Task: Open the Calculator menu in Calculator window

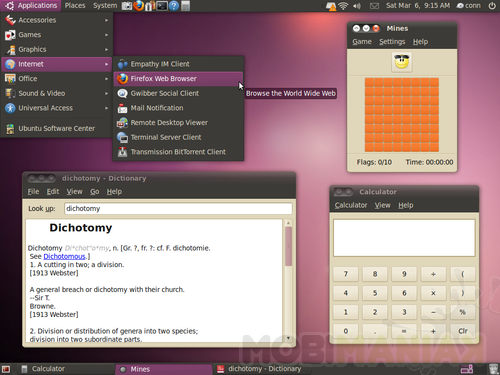Action: click(x=351, y=205)
